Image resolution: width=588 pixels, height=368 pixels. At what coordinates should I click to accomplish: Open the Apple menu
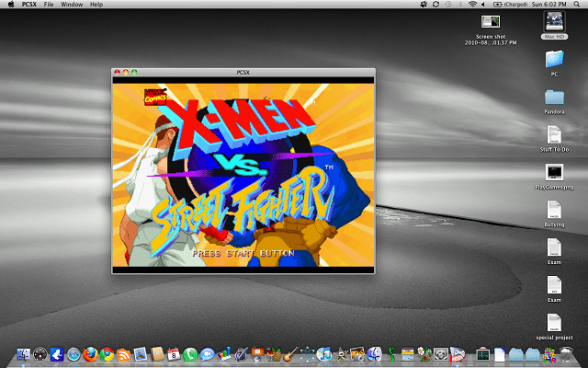point(11,4)
